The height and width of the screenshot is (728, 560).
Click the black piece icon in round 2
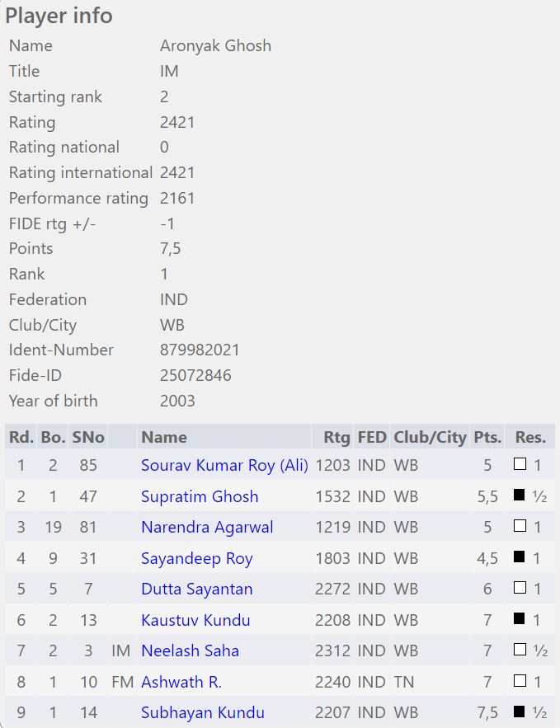(520, 496)
